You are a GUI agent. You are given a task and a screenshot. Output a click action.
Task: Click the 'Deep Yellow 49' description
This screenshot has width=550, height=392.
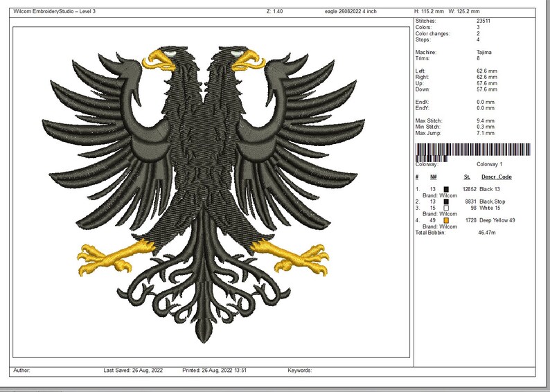tap(497, 220)
